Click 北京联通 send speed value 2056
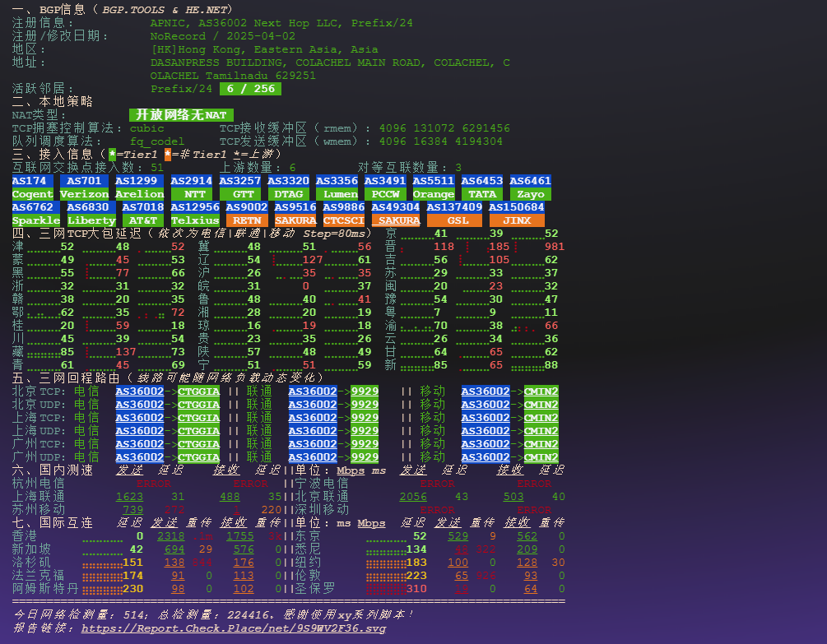 (413, 497)
